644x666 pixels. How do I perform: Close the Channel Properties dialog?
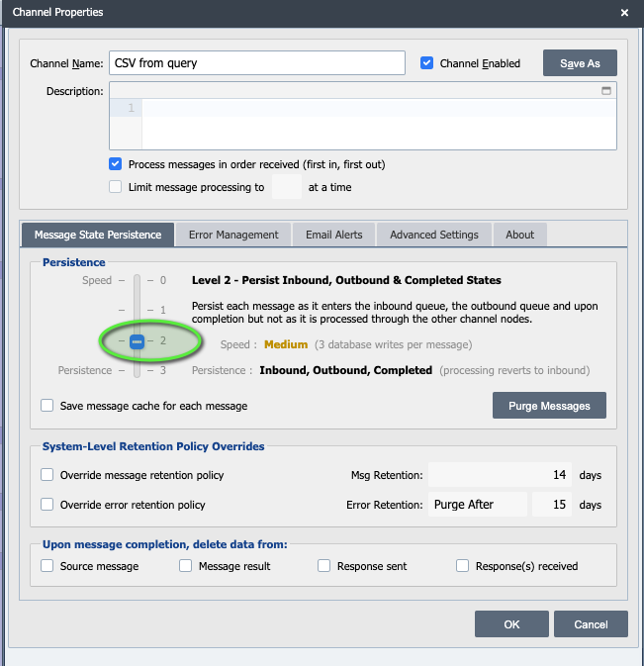(624, 13)
